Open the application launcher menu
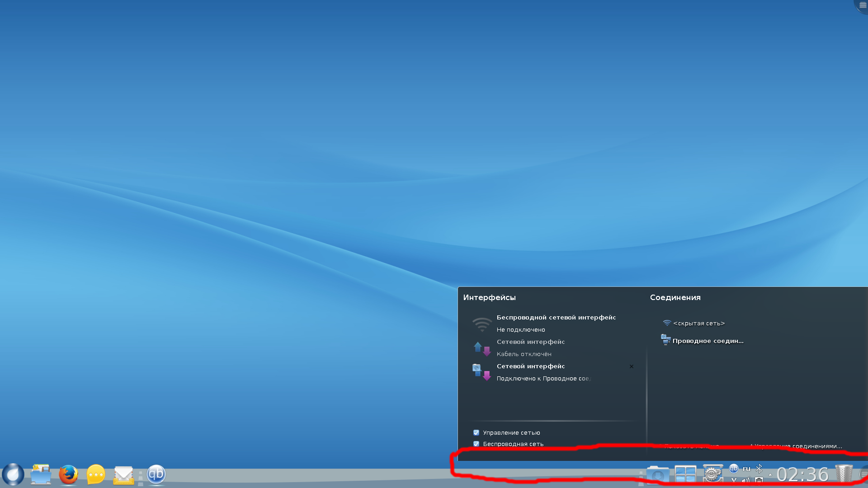The width and height of the screenshot is (868, 488). 13,474
